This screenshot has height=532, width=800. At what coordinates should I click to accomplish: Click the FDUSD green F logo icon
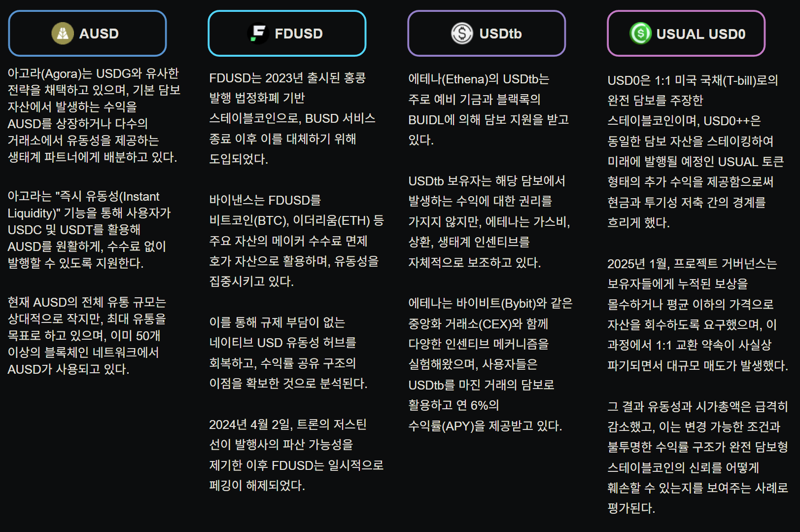coord(258,34)
